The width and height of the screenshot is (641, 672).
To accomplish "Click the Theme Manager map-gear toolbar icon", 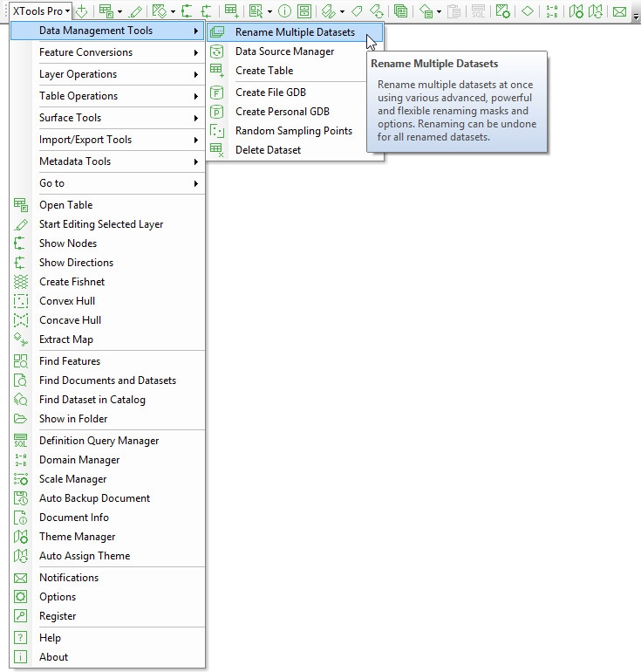I will (x=576, y=11).
